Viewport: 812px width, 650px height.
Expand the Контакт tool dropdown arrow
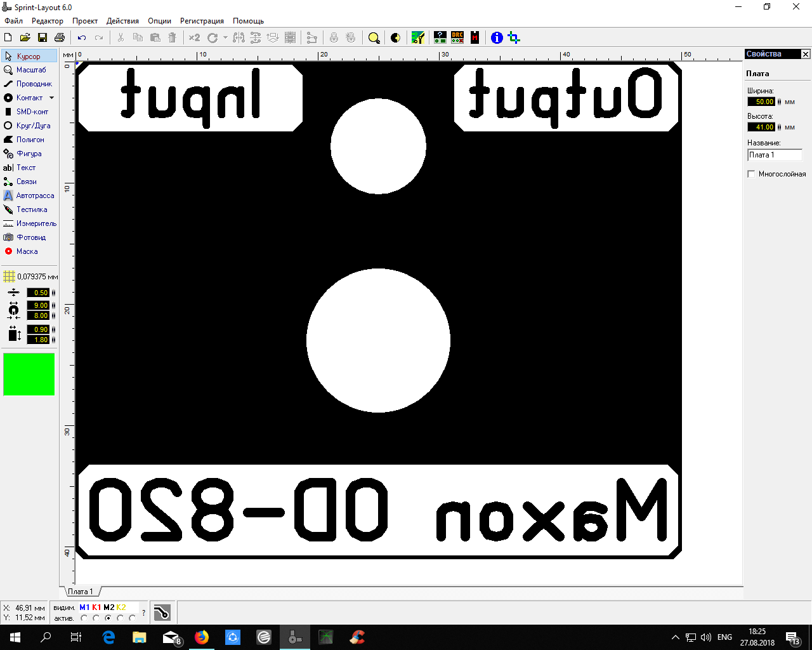pyautogui.click(x=52, y=98)
